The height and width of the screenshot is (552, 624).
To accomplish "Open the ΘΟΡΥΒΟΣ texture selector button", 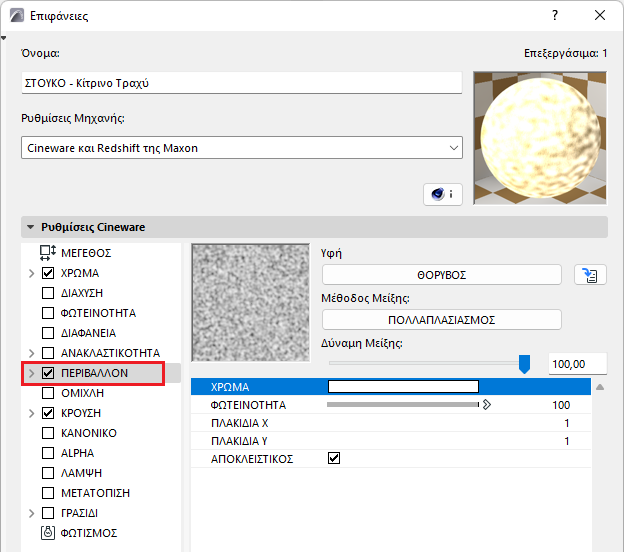I will 442,275.
